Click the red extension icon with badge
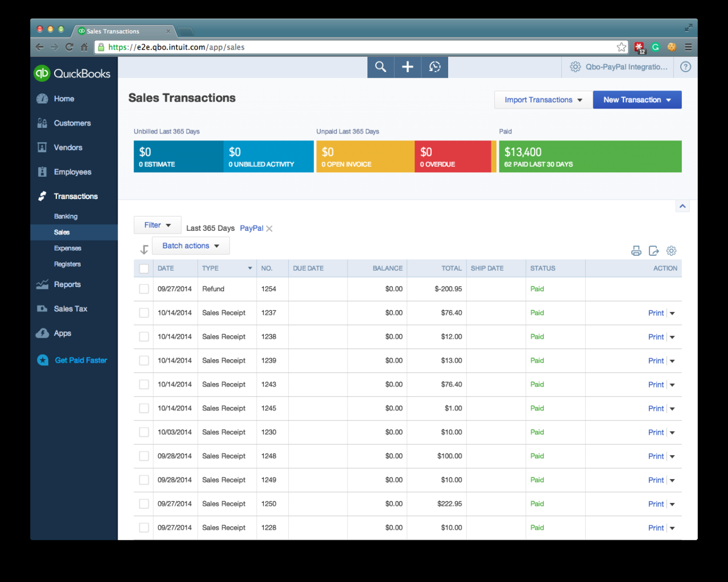The width and height of the screenshot is (728, 582). 640,48
